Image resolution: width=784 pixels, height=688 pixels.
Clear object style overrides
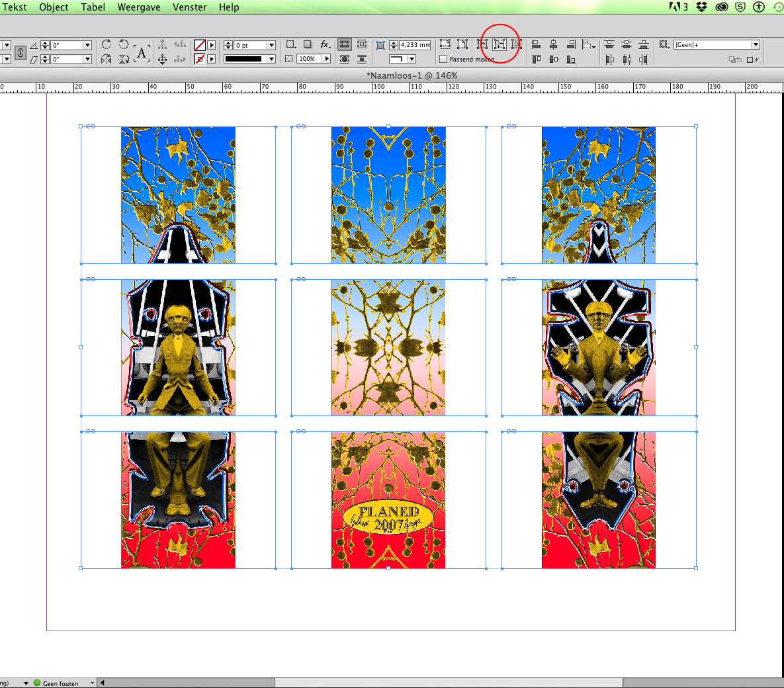pyautogui.click(x=753, y=60)
